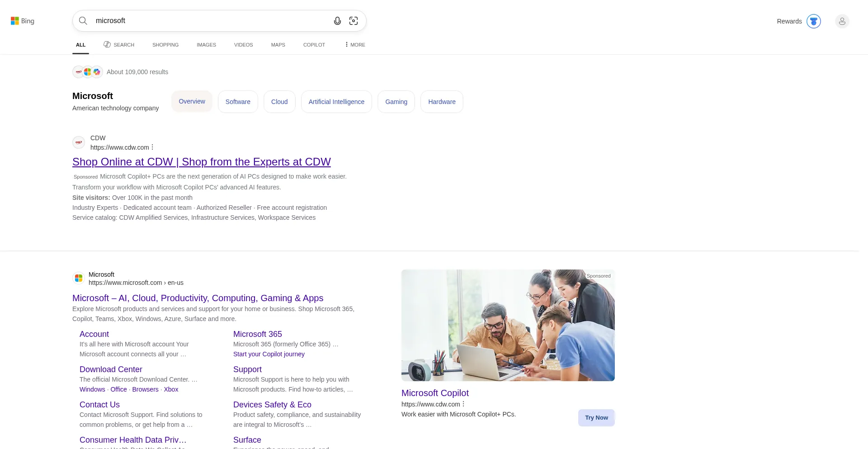Viewport: 868px width, 449px height.
Task: Open the Rewards medal icon
Action: [x=814, y=21]
